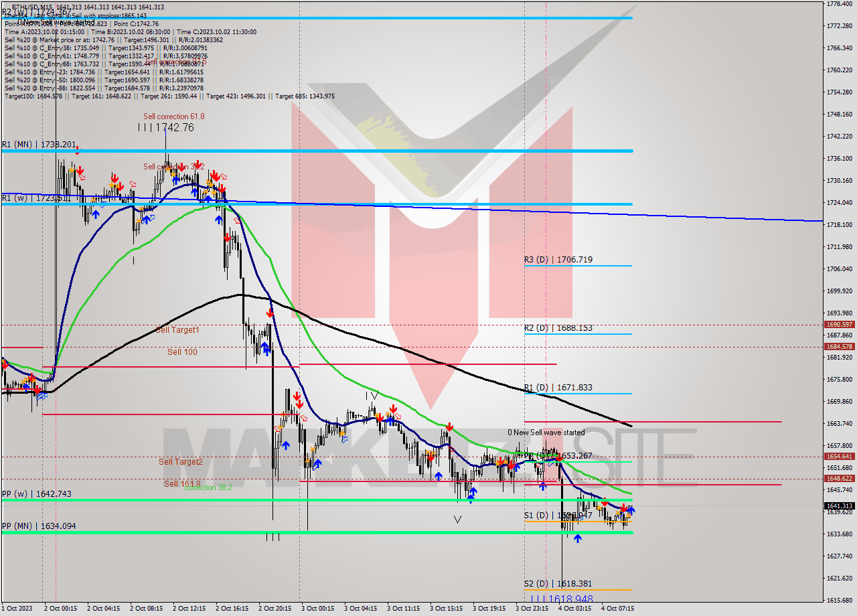The height and width of the screenshot is (616, 857).
Task: Click the 'PP (w) | 1642.743' pivot label
Action: 36,493
